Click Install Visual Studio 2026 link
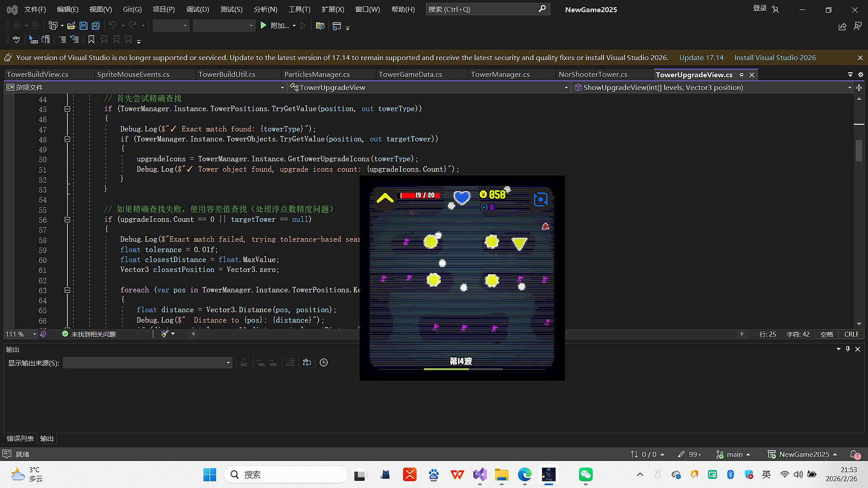The height and width of the screenshot is (488, 868). coord(775,58)
